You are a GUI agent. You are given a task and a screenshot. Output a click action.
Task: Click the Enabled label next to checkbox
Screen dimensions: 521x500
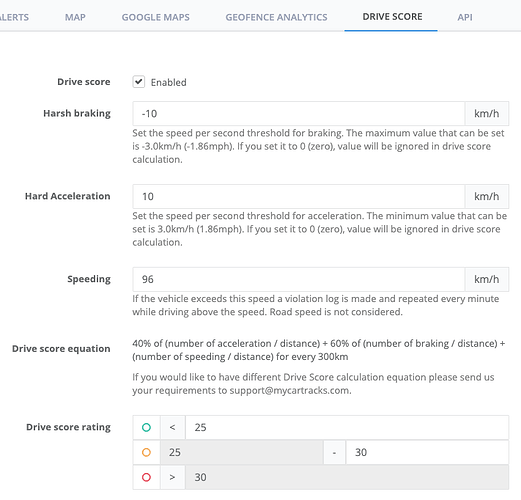(x=168, y=82)
